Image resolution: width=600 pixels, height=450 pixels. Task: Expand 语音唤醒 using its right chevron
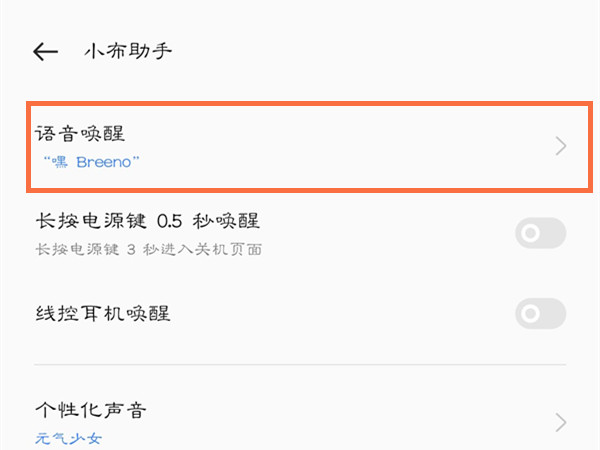pyautogui.click(x=561, y=147)
